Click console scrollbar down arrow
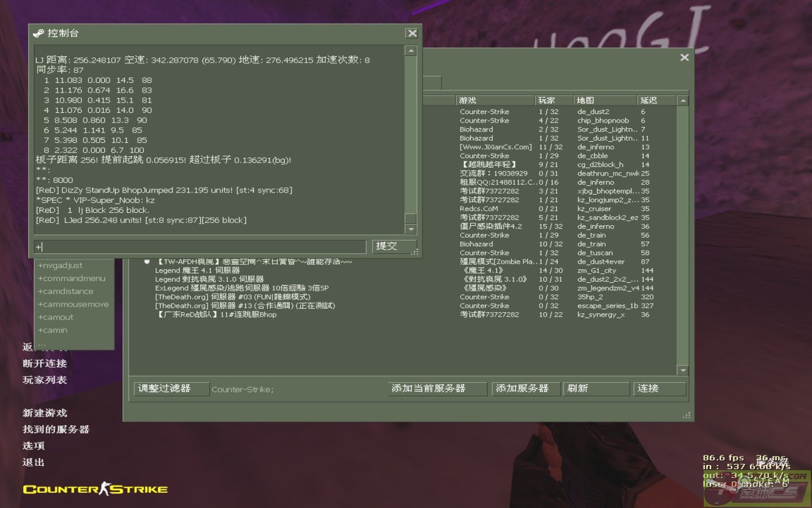This screenshot has width=812, height=508. point(411,229)
